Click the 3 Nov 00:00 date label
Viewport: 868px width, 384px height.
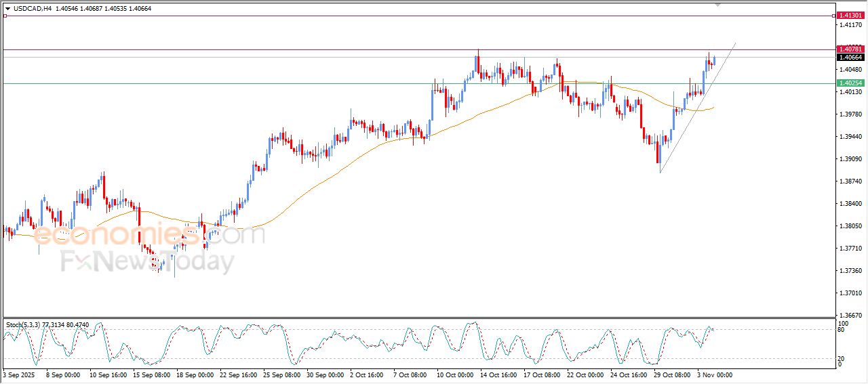tap(714, 375)
